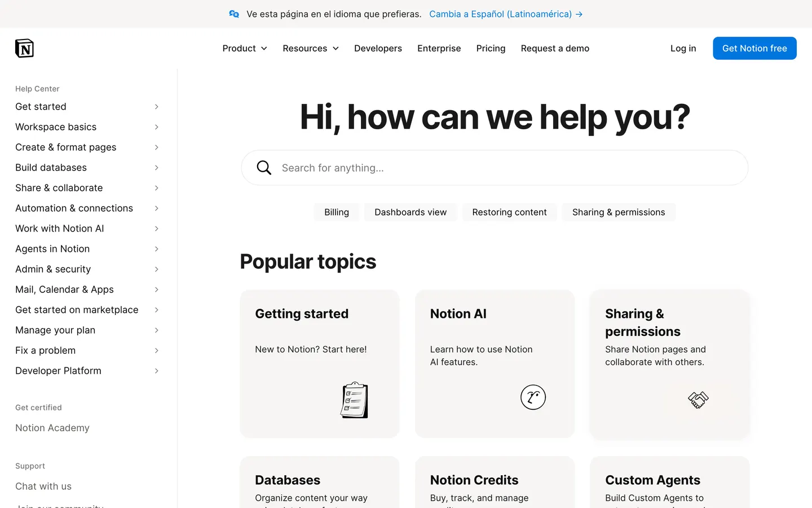Open Fix a problem sidebar item
The image size is (812, 508).
(45, 351)
